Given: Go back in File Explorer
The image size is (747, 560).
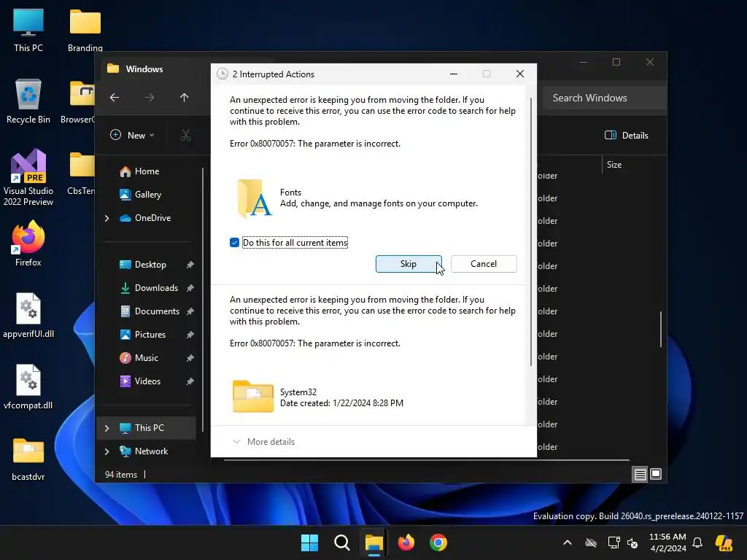Looking at the screenshot, I should tap(115, 98).
